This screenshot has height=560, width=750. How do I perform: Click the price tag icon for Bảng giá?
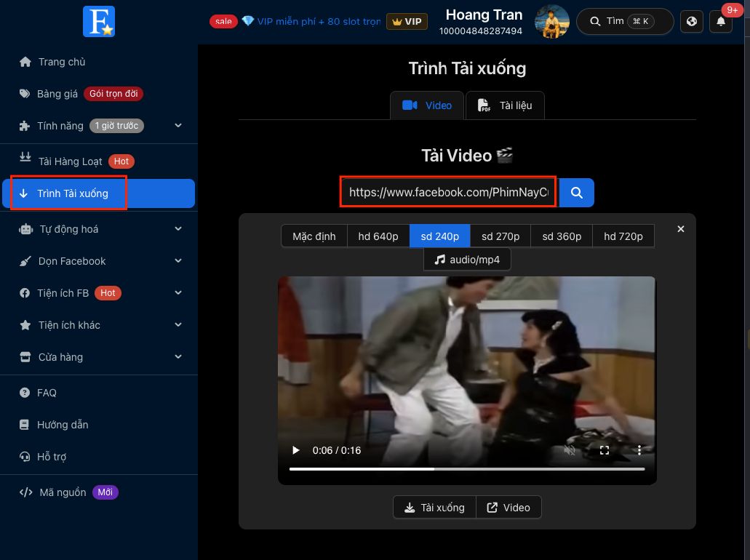pyautogui.click(x=25, y=94)
